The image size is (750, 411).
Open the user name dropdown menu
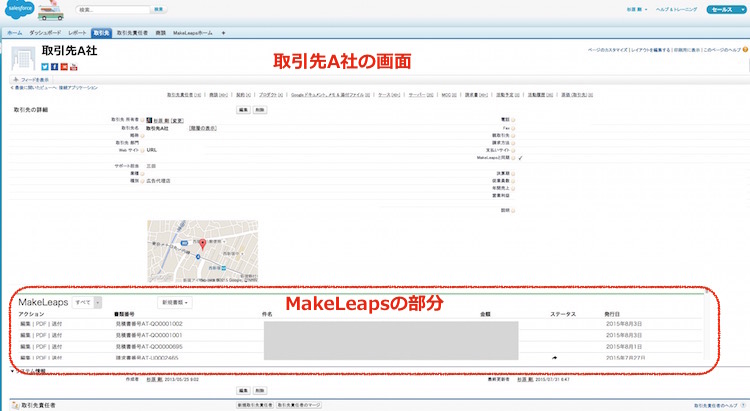(637, 10)
